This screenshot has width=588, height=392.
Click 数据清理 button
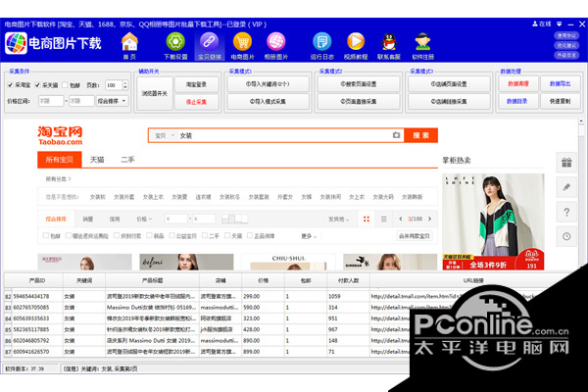518,83
